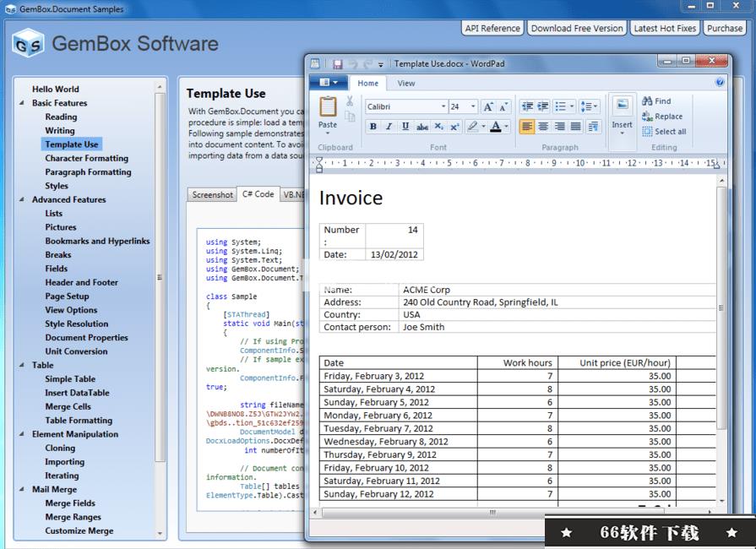Toggle Bold formatting in WordPad
The height and width of the screenshot is (549, 756).
pos(373,127)
